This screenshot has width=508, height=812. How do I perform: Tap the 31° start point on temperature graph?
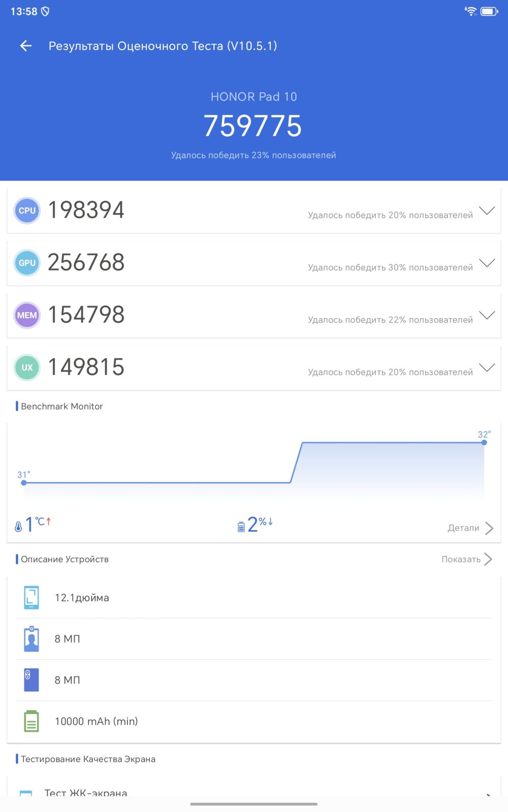click(x=24, y=482)
